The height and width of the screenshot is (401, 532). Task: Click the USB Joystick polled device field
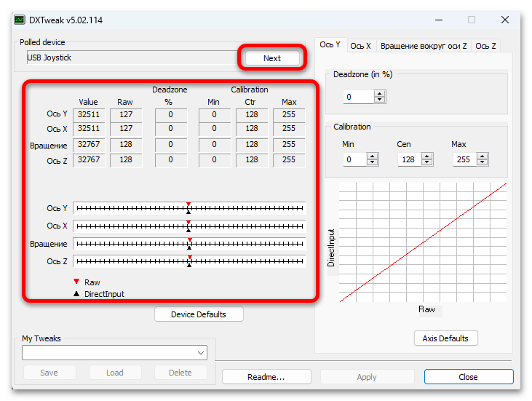pos(131,57)
